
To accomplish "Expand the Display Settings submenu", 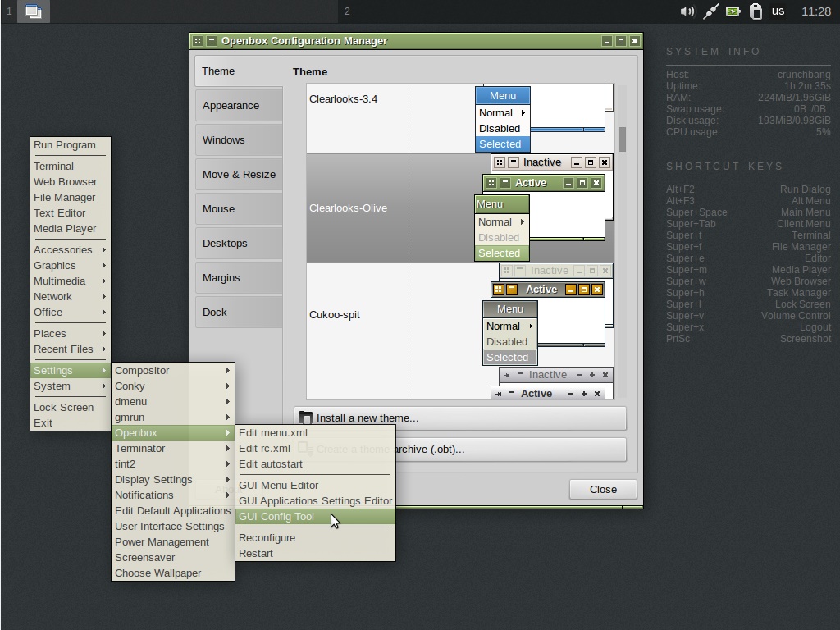I will (x=173, y=479).
